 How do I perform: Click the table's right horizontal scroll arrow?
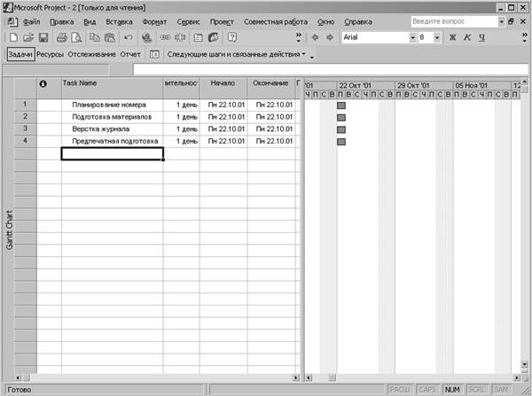pos(296,377)
